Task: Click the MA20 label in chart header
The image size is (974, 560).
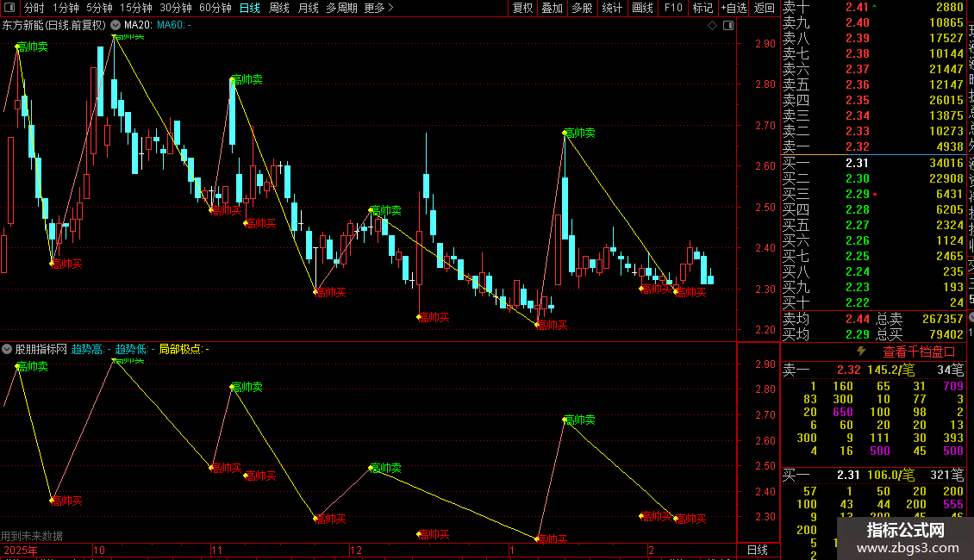Action: (138, 26)
